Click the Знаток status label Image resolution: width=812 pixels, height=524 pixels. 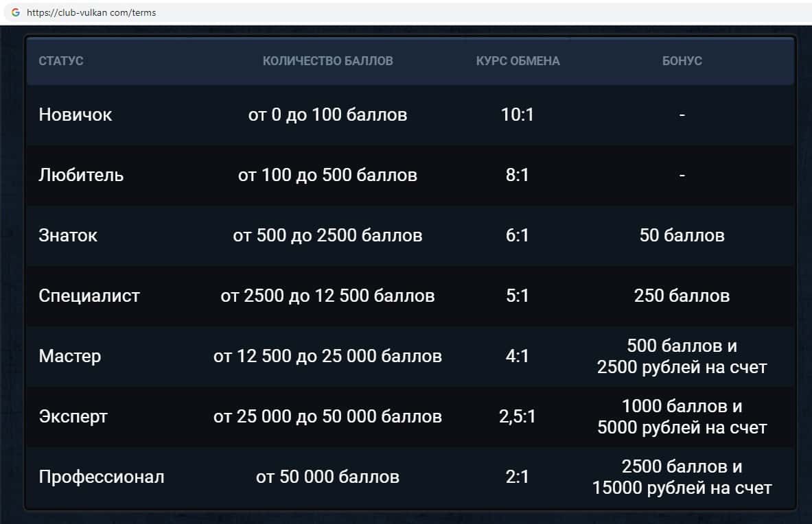(x=68, y=235)
